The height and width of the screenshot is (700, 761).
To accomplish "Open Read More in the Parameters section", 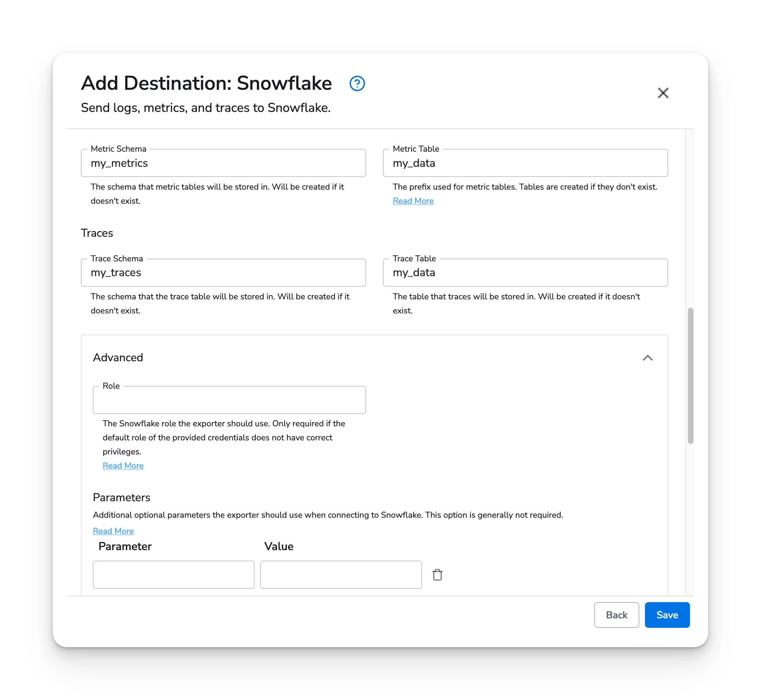I will (x=113, y=531).
